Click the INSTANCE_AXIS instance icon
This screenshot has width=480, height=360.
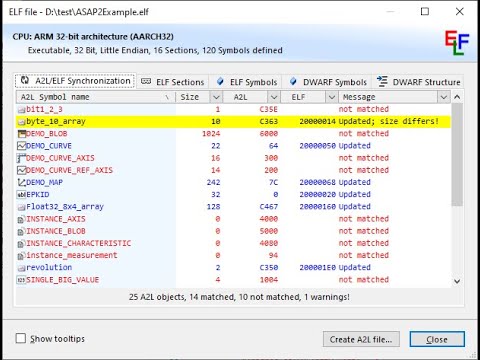22,219
